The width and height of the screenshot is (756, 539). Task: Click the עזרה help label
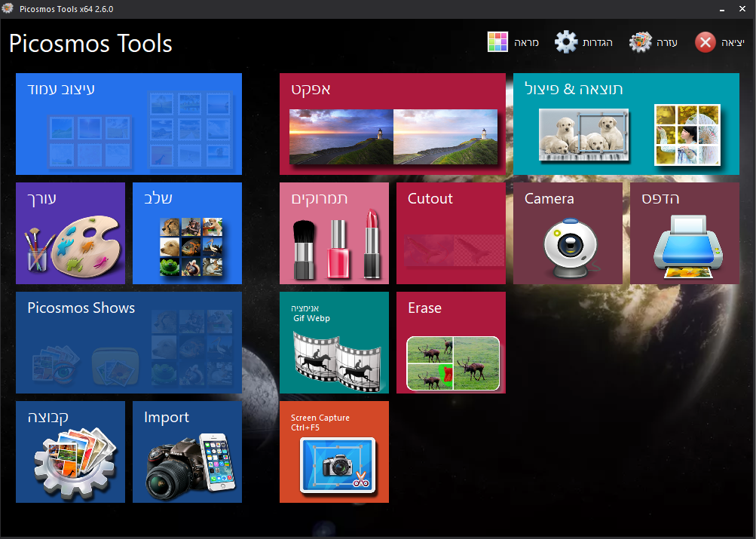click(x=667, y=43)
